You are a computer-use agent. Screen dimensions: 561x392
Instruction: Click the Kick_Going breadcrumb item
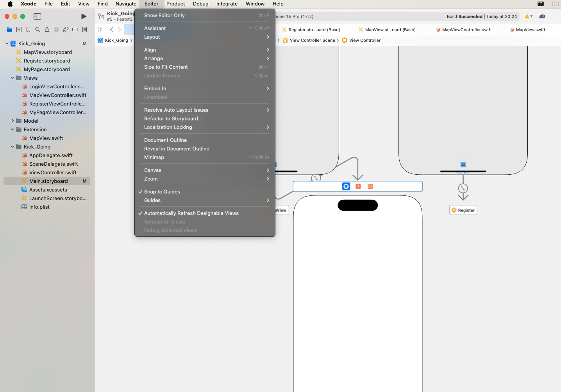(x=113, y=40)
